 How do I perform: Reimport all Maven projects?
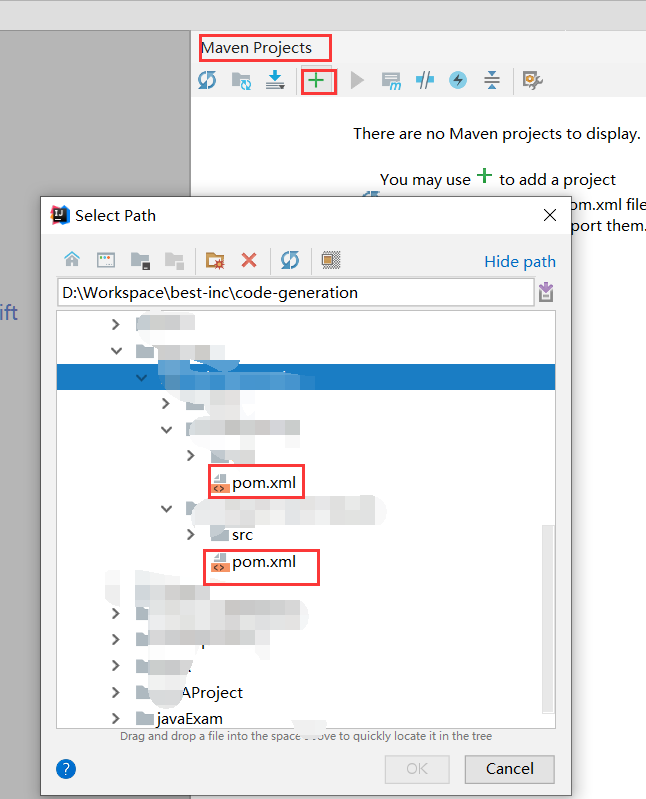(207, 80)
